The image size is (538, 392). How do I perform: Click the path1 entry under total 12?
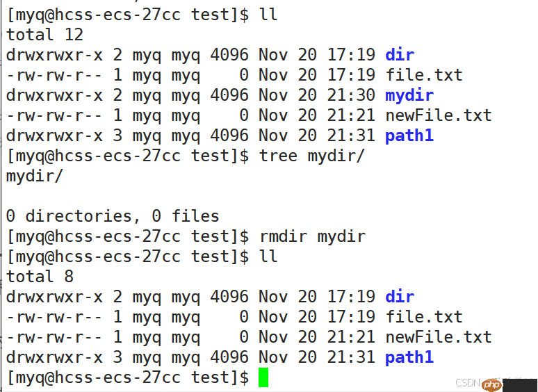tap(409, 136)
